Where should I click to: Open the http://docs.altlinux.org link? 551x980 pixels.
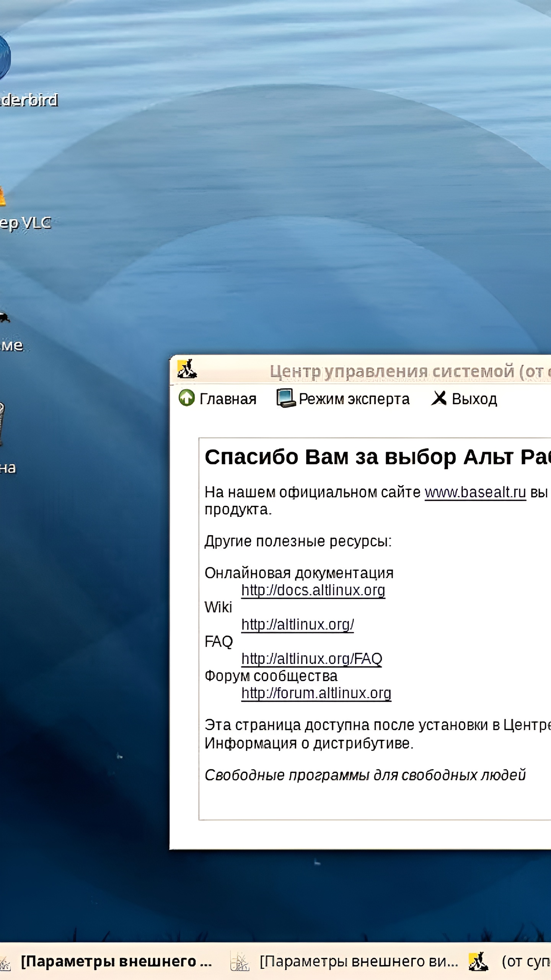pyautogui.click(x=313, y=590)
